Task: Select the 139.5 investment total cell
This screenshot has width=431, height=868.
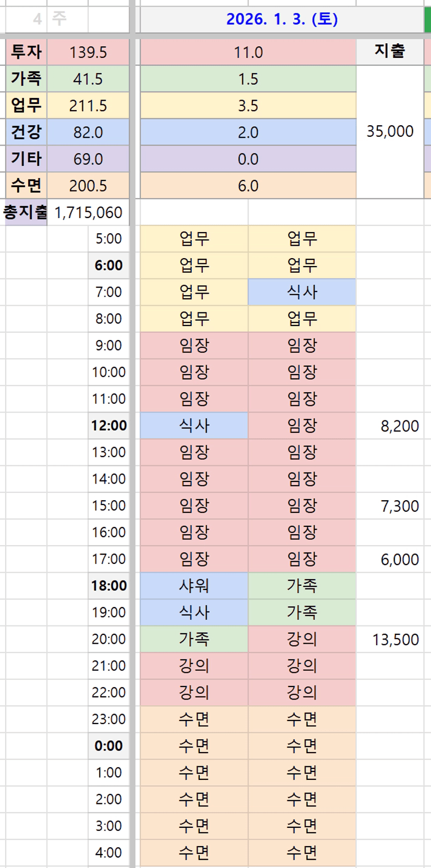Action: pyautogui.click(x=88, y=52)
